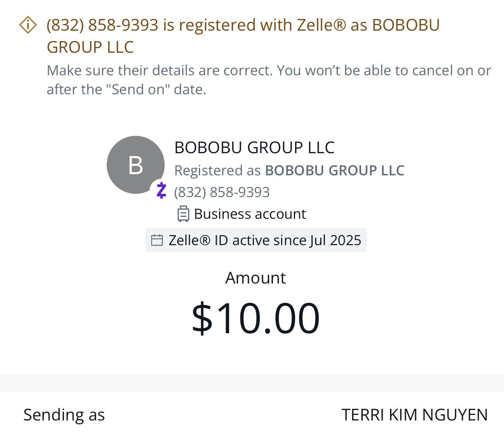Tap the registered-with-Zelle alert heading
This screenshot has height=441, width=504.
click(243, 26)
